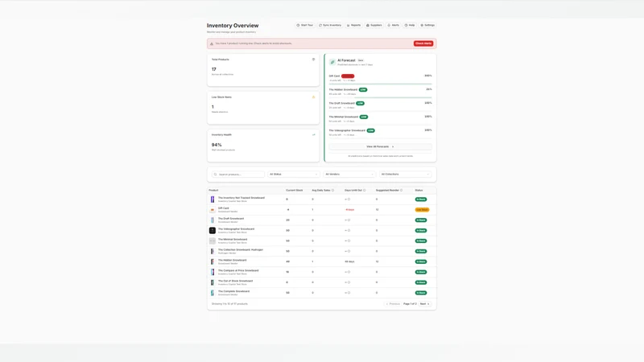Open the Alerts page

point(394,25)
